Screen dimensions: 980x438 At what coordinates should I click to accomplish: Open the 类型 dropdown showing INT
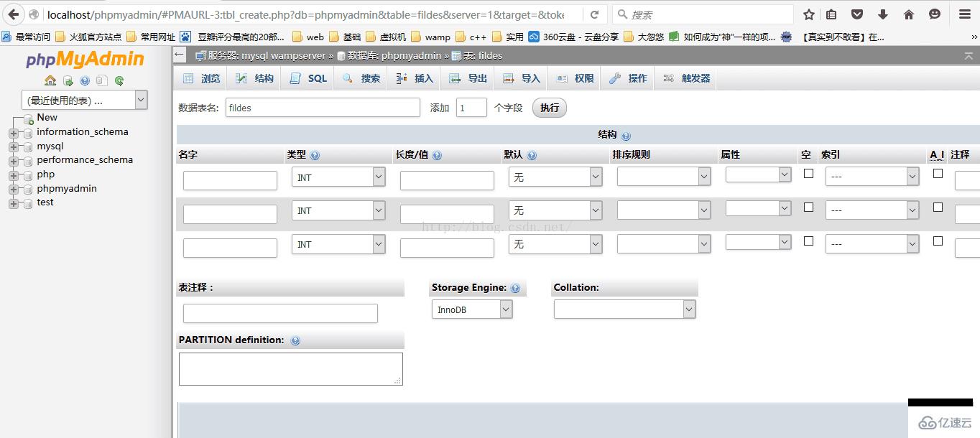point(338,177)
